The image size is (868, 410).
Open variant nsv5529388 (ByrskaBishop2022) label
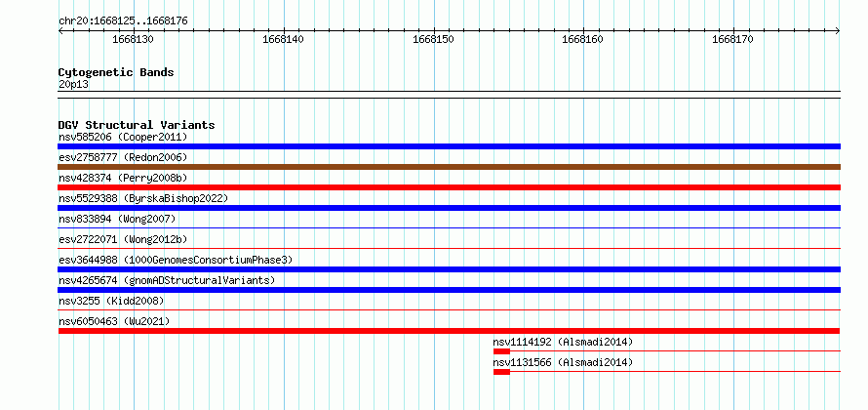pos(143,198)
